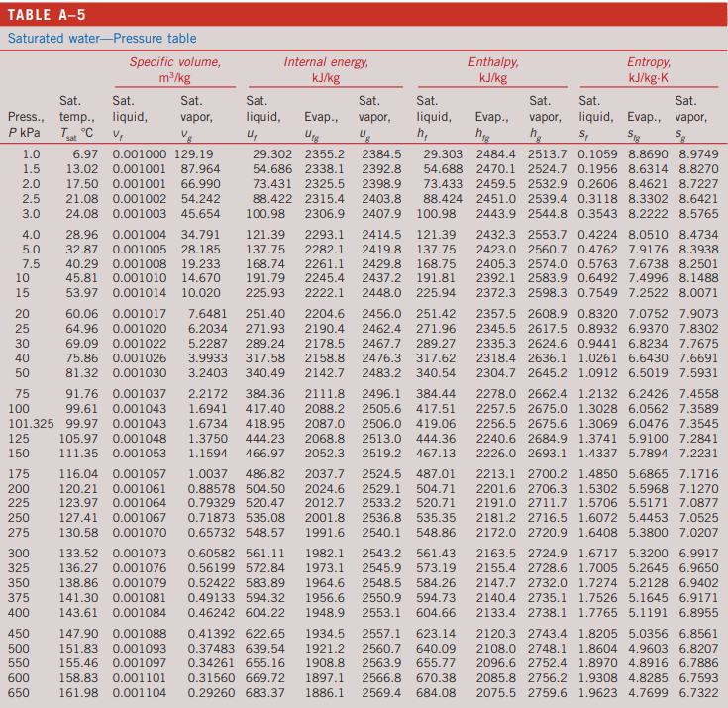Select vapor volume '0.29260'

[x=211, y=693]
